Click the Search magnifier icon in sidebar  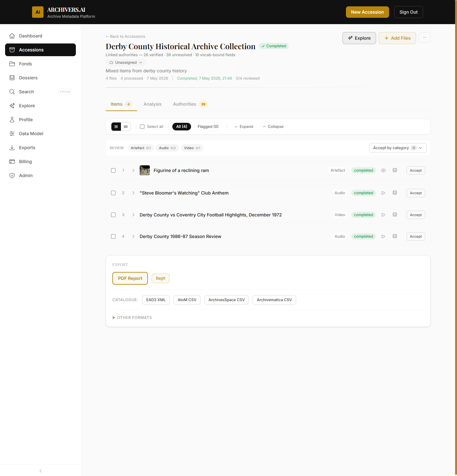[12, 92]
